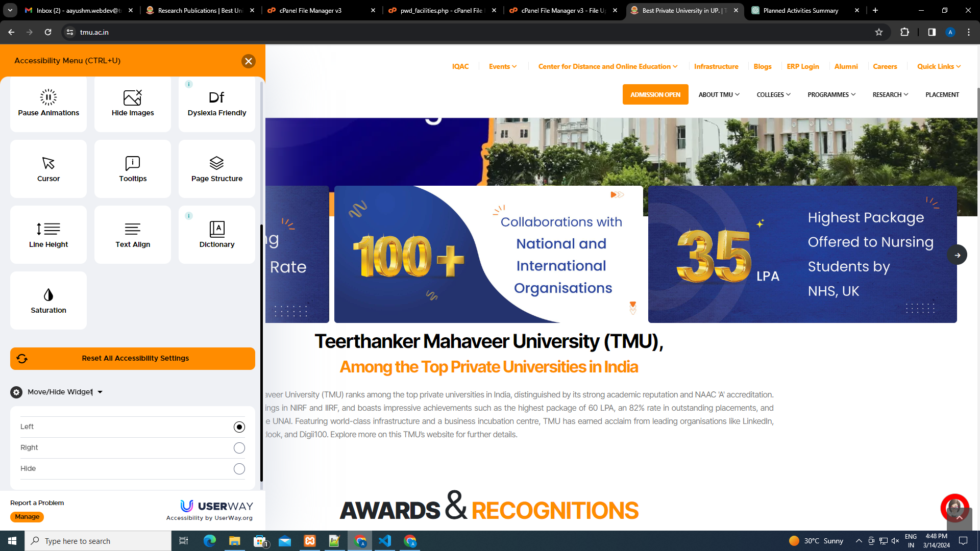Open the ERP Login link
This screenshot has height=551, width=980.
coord(802,66)
